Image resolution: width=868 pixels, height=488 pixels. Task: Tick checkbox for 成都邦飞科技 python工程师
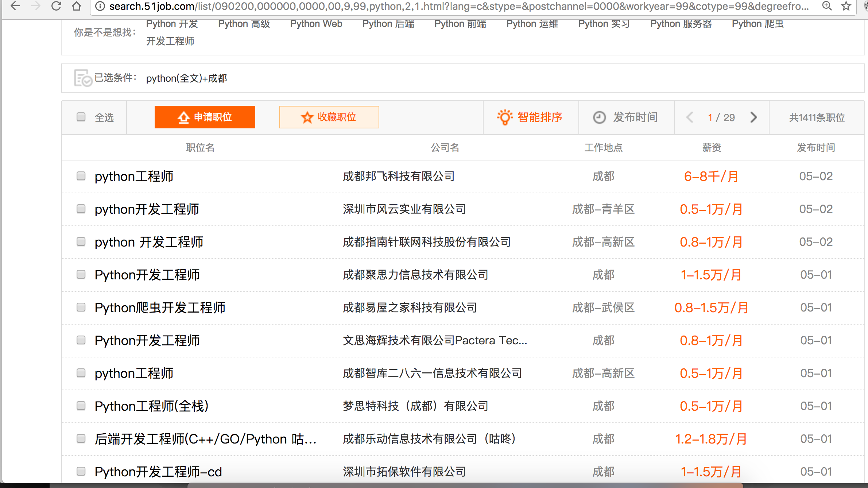click(x=81, y=176)
